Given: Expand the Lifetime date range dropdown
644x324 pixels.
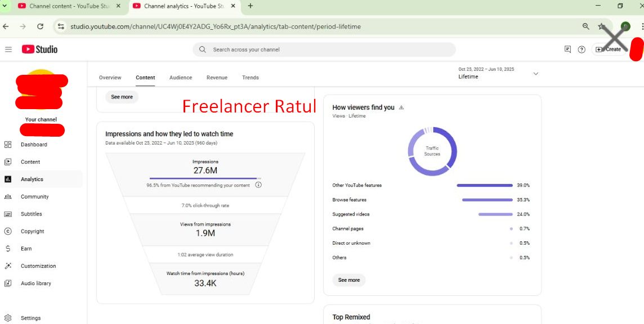Looking at the screenshot, I should pos(535,74).
